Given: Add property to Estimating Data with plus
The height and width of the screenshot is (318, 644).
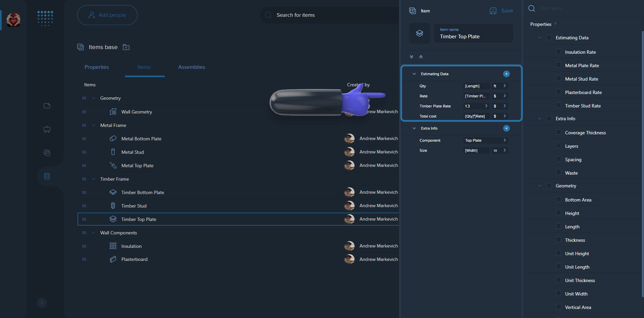Looking at the screenshot, I should click(x=506, y=74).
